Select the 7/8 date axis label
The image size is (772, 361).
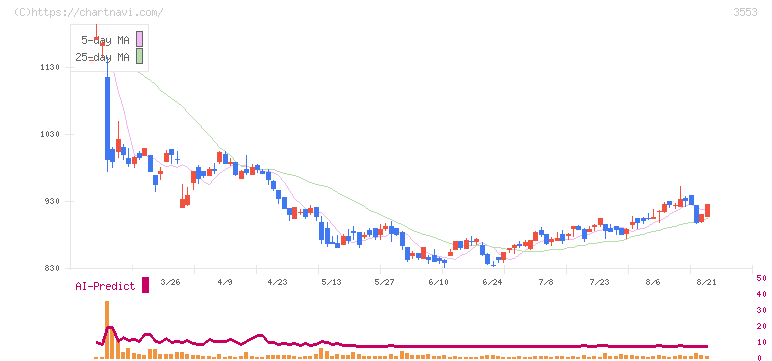click(x=547, y=282)
